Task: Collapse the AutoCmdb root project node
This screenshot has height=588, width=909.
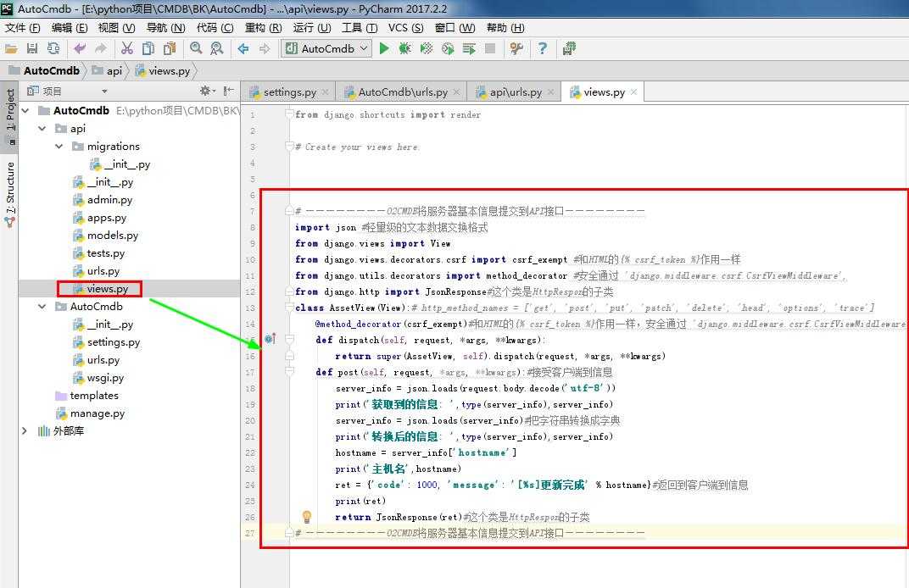Action: [25, 110]
